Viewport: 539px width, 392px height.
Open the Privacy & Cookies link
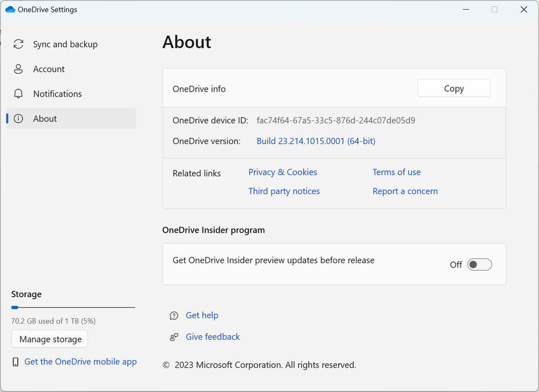pos(283,172)
